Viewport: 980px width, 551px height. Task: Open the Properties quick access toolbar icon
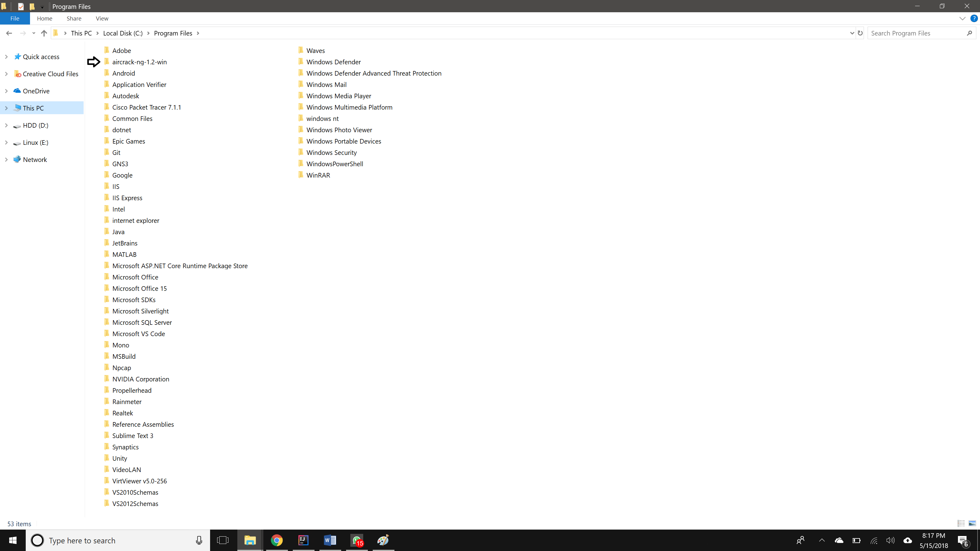pos(21,6)
